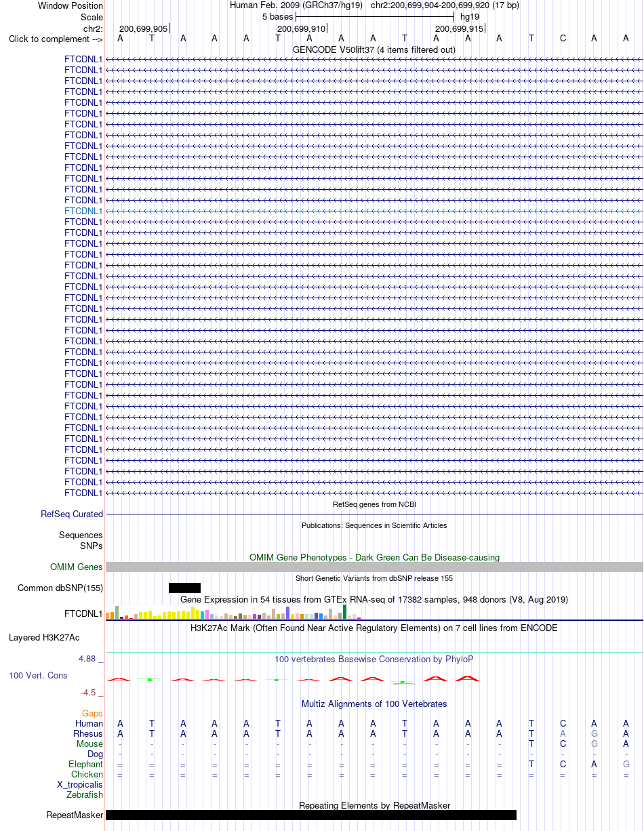Select the black RepeatMasker element bar
Screen dimensions: 644x831
[311, 815]
